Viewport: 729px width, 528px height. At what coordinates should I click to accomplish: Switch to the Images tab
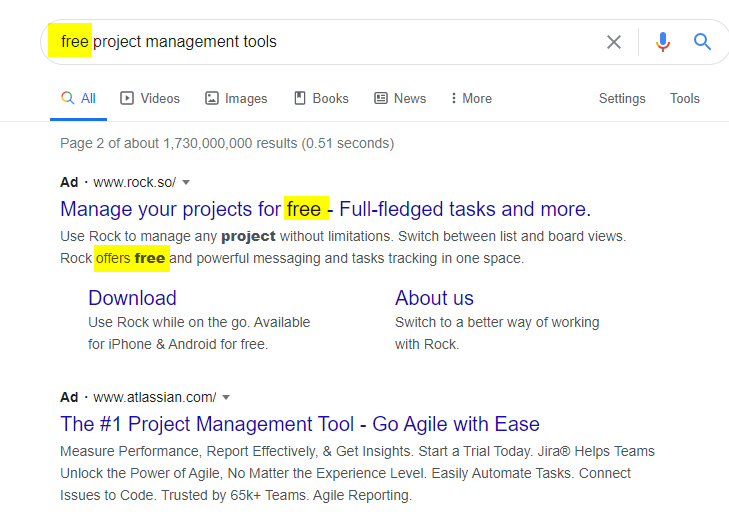tap(236, 99)
